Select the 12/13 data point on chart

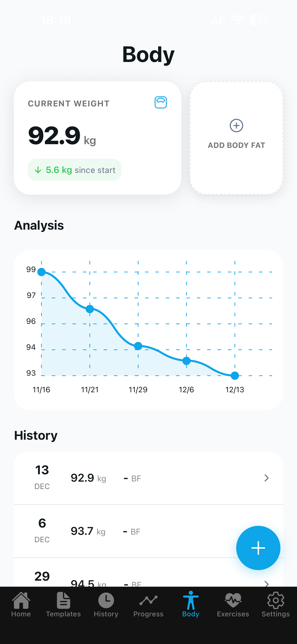pos(235,375)
